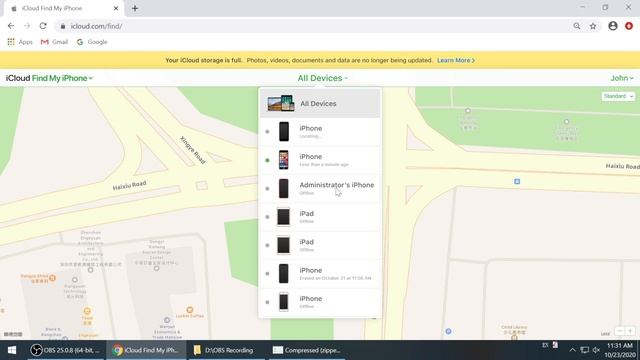Click the IME icon beside EN
Screen dimensions: 640x360
tap(555, 345)
